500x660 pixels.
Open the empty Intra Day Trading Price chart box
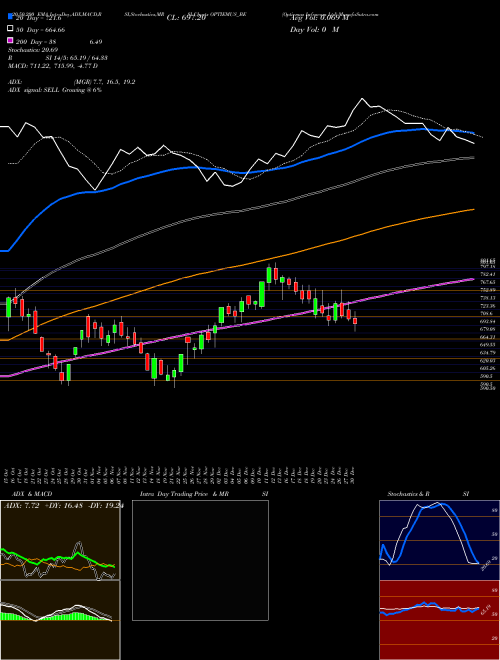pyautogui.click(x=200, y=560)
